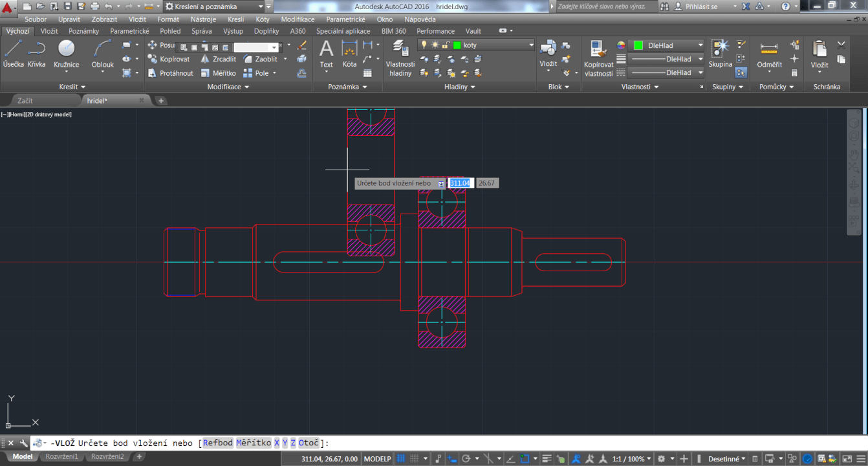Viewport: 868px width, 466px height.
Task: Expand the Modifikace panel
Action: [228, 87]
